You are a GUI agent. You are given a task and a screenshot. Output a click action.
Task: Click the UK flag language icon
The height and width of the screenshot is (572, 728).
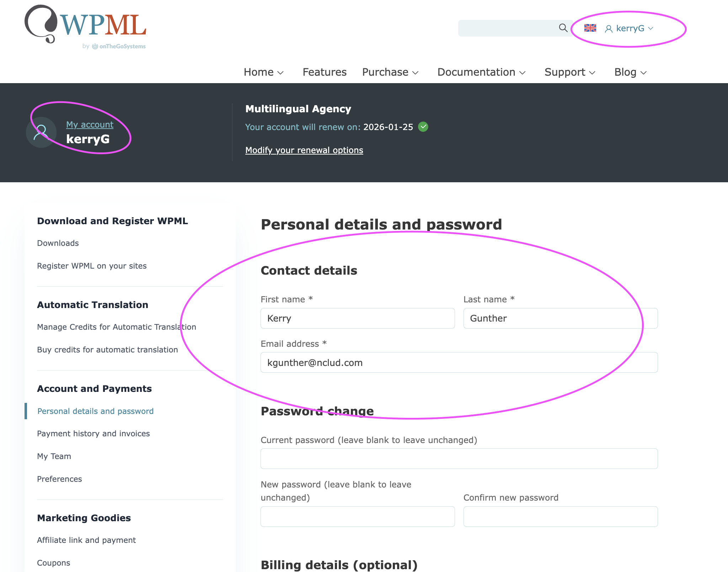pyautogui.click(x=590, y=28)
